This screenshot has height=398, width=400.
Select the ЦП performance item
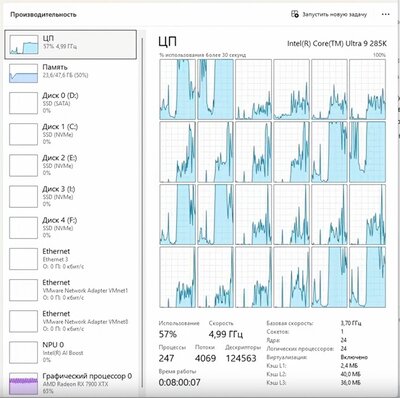click(70, 45)
